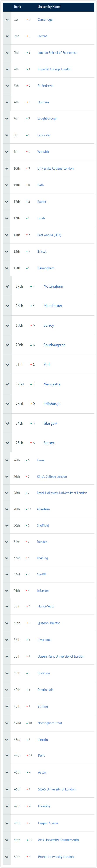Click the Edinburgh university link
This screenshot has width=97, height=868.
coord(52,404)
